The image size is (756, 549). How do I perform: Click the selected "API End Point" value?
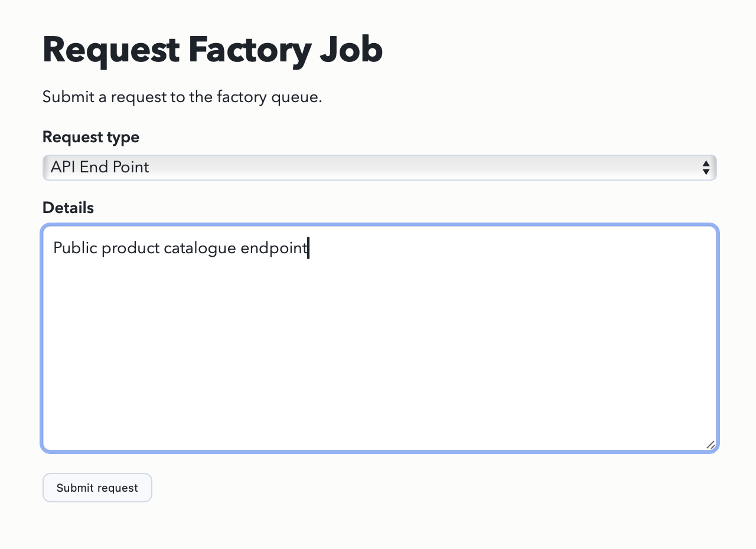[100, 168]
